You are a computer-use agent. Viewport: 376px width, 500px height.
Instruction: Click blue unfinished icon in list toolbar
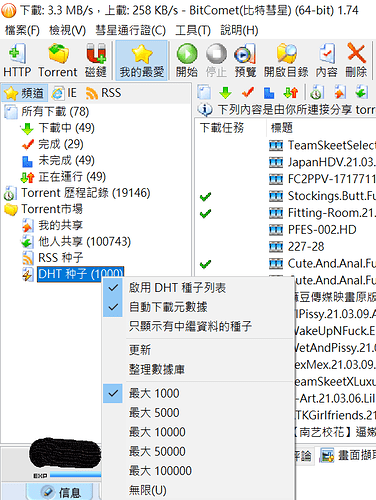tap(269, 92)
